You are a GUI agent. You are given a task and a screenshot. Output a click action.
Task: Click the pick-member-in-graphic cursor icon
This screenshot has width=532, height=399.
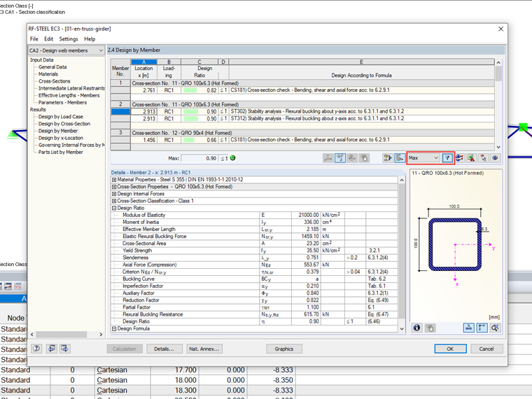483,157
